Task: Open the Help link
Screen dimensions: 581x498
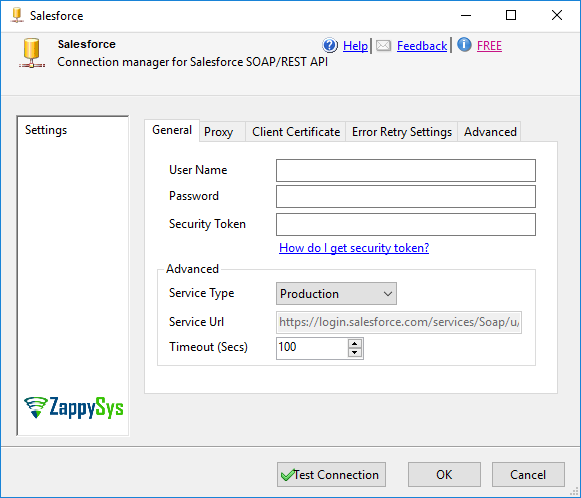Action: 355,46
